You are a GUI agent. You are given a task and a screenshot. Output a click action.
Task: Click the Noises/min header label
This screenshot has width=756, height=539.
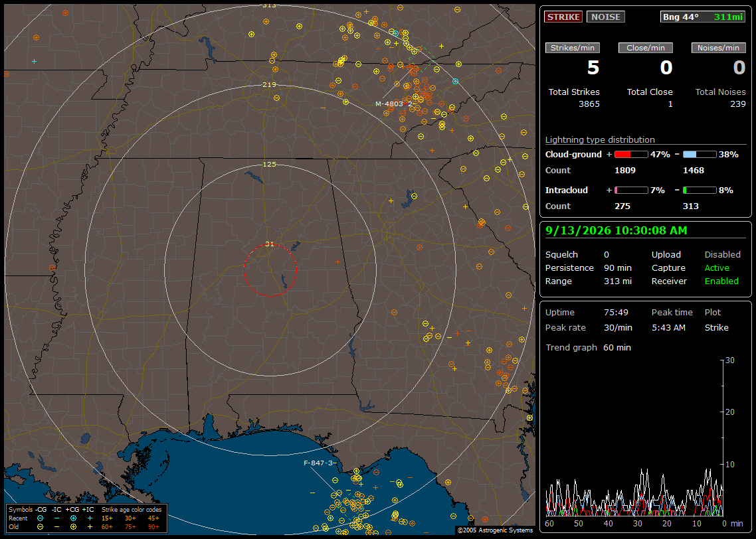coord(718,48)
